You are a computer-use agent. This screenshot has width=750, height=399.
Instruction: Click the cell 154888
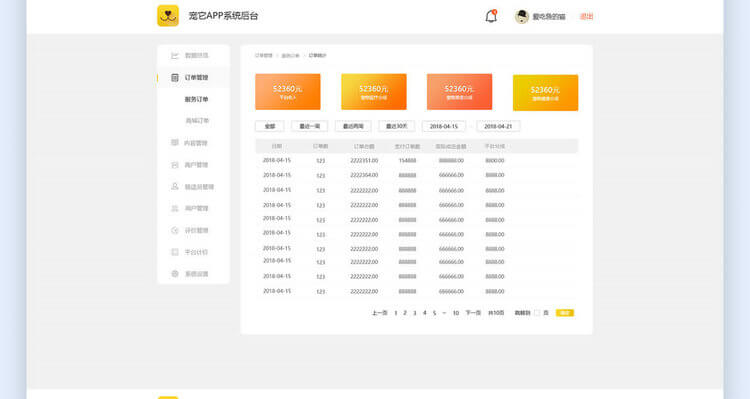click(x=408, y=161)
